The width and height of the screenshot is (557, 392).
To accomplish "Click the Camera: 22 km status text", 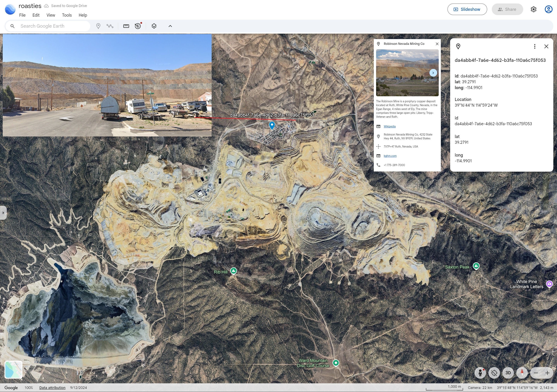I will point(480,388).
